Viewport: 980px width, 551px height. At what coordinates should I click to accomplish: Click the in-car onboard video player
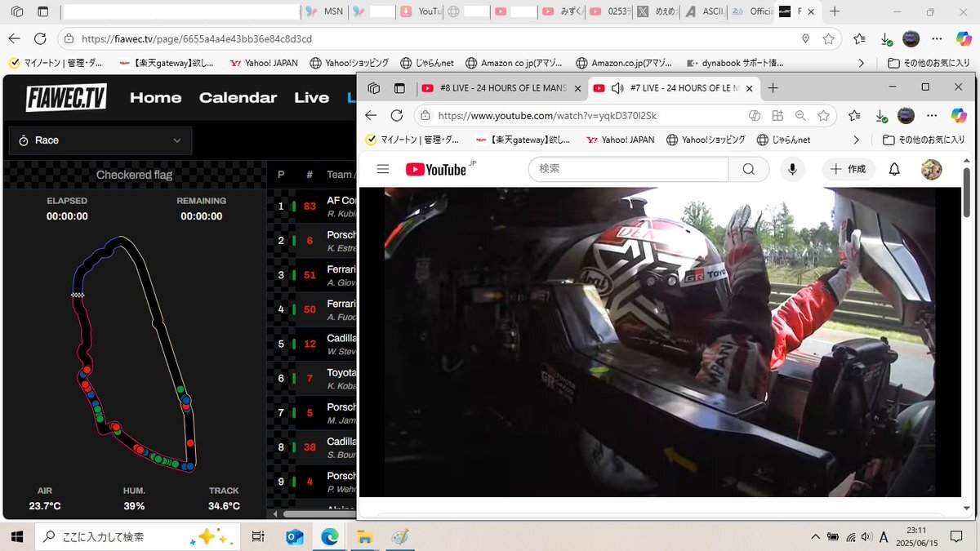point(660,342)
